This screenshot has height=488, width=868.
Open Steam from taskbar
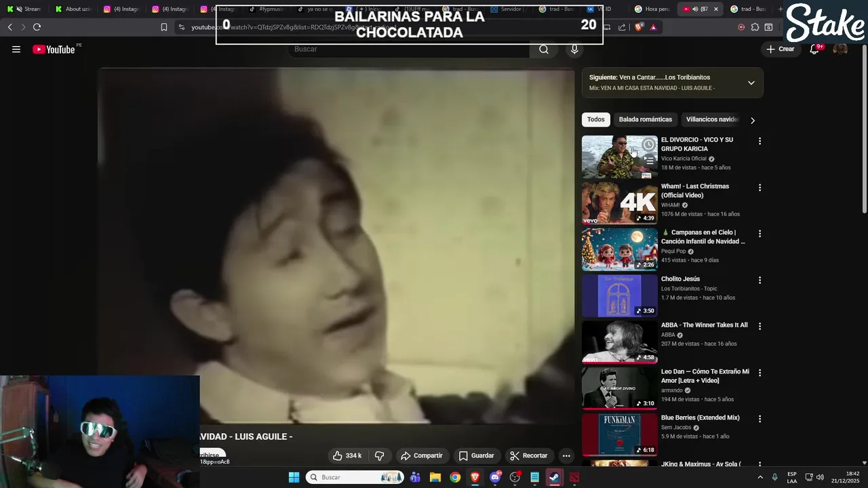(554, 477)
